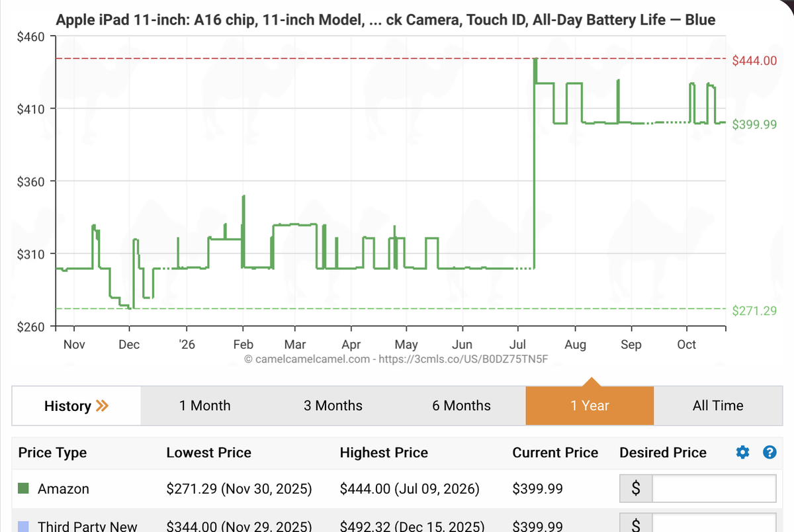The width and height of the screenshot is (794, 532).
Task: Choose the 6 Months range tab
Action: point(462,406)
